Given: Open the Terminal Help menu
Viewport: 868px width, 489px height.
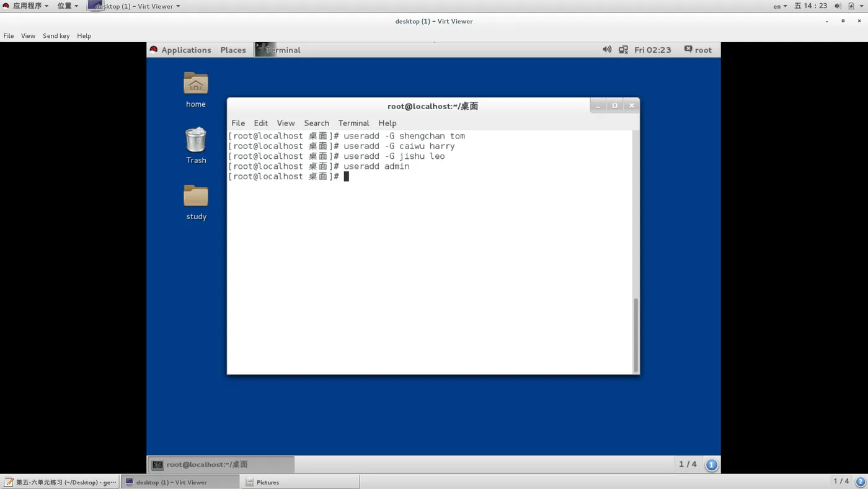Looking at the screenshot, I should 387,123.
